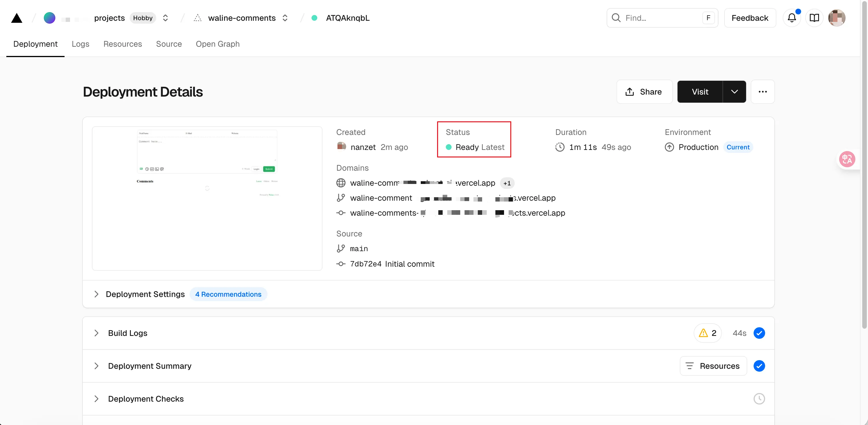Click the three-dots more options button
Image resolution: width=868 pixels, height=425 pixels.
[763, 92]
